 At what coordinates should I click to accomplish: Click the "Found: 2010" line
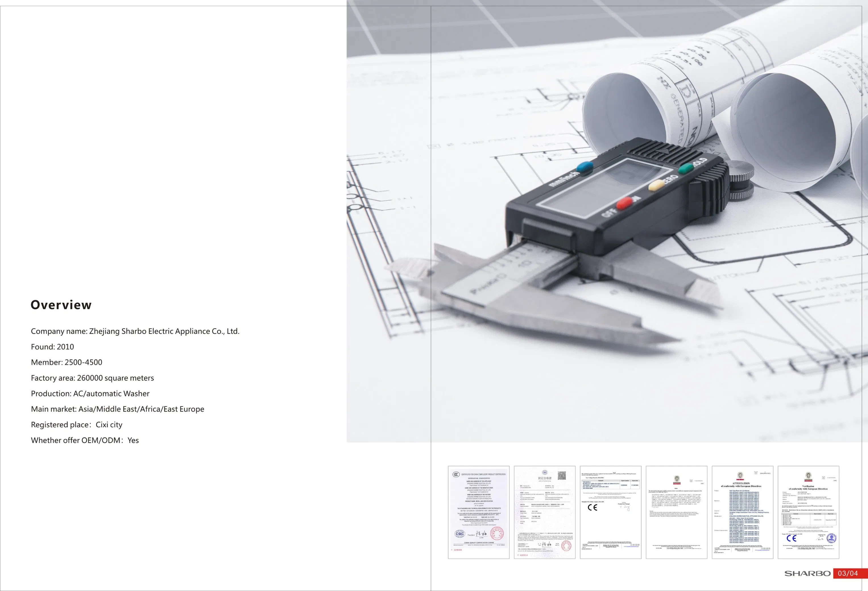pyautogui.click(x=52, y=347)
